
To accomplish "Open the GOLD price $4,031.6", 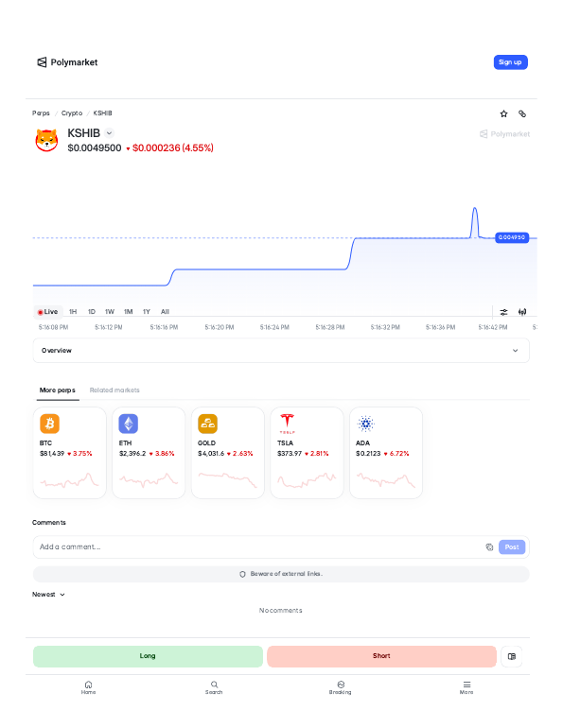I will click(x=211, y=454).
